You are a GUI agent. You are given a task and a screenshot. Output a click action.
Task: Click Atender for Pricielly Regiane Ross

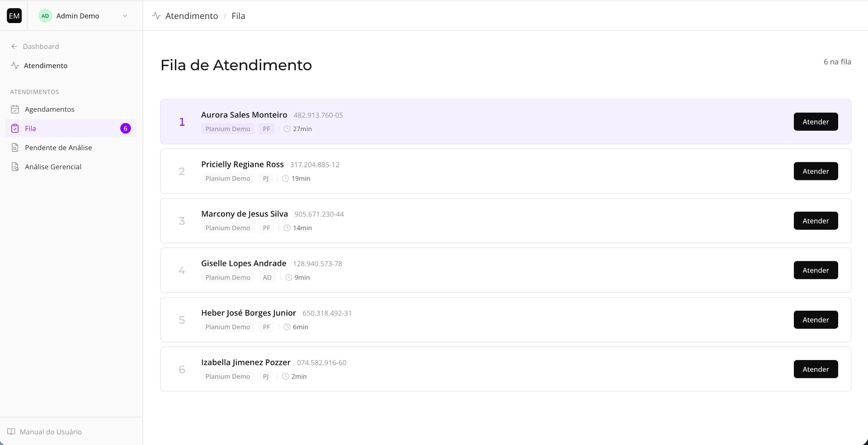pos(816,171)
